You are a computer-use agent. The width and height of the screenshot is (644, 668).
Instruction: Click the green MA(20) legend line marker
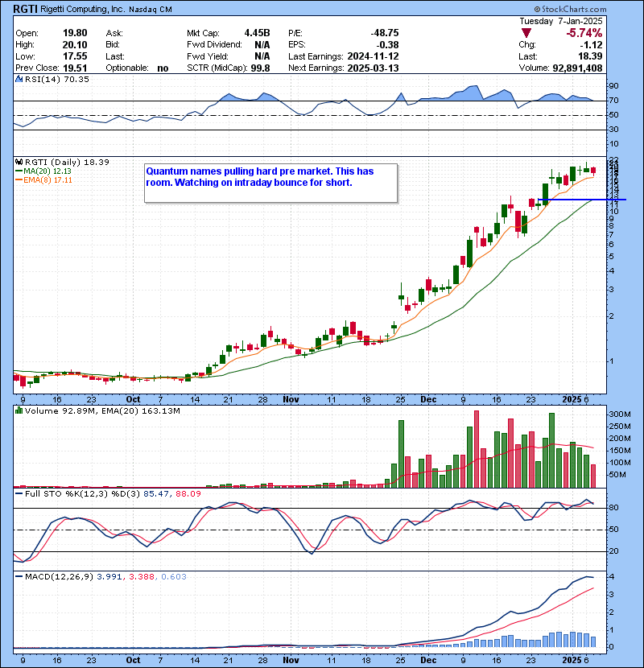pyautogui.click(x=19, y=171)
